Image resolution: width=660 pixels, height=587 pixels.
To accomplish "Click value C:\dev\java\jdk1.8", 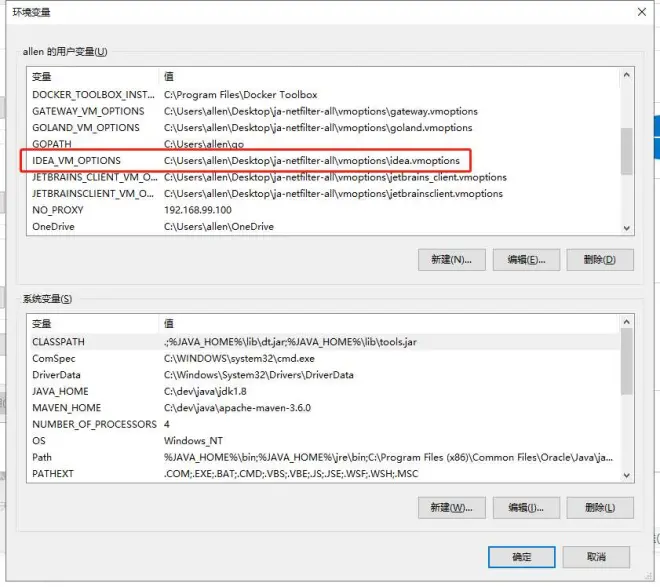I will [x=205, y=391].
